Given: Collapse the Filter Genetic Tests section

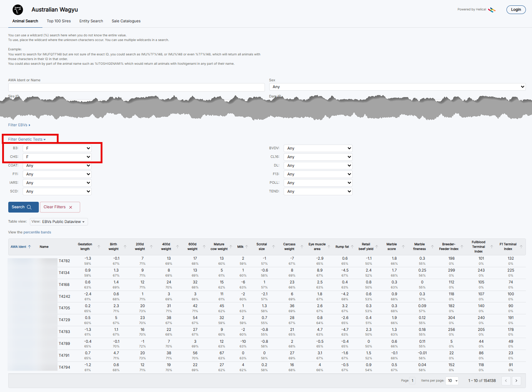Looking at the screenshot, I should pyautogui.click(x=27, y=139).
